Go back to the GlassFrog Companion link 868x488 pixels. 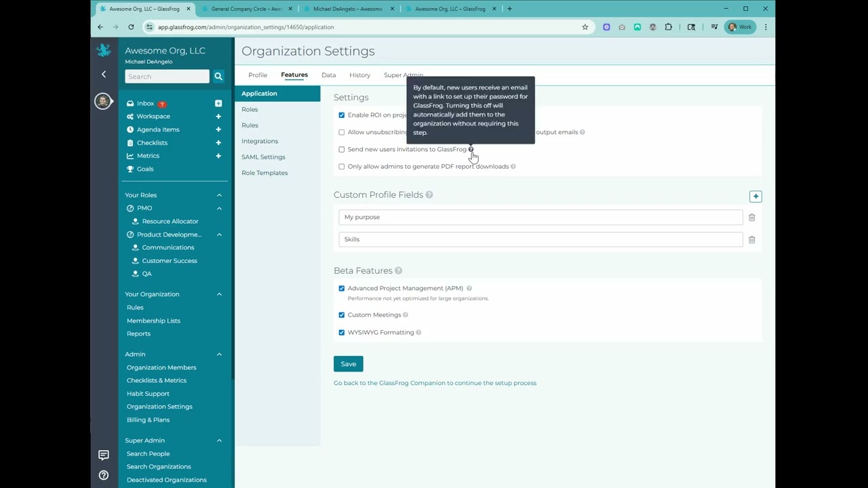(x=435, y=383)
